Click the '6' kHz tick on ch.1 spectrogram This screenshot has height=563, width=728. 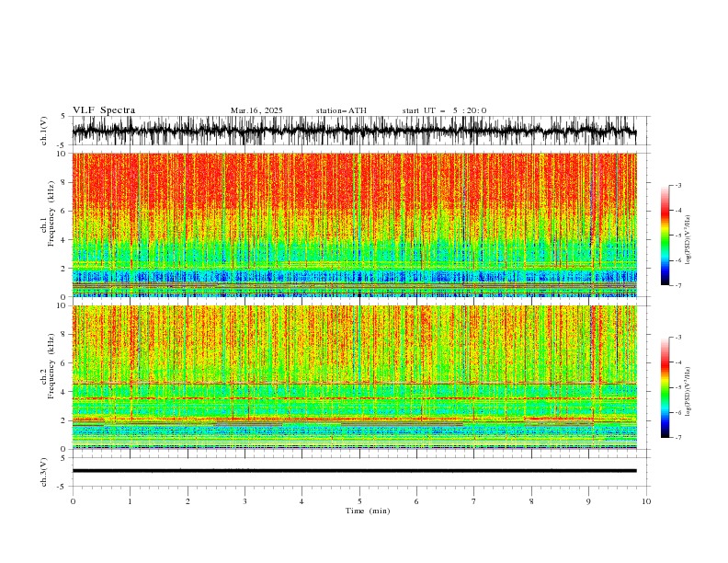coord(63,211)
